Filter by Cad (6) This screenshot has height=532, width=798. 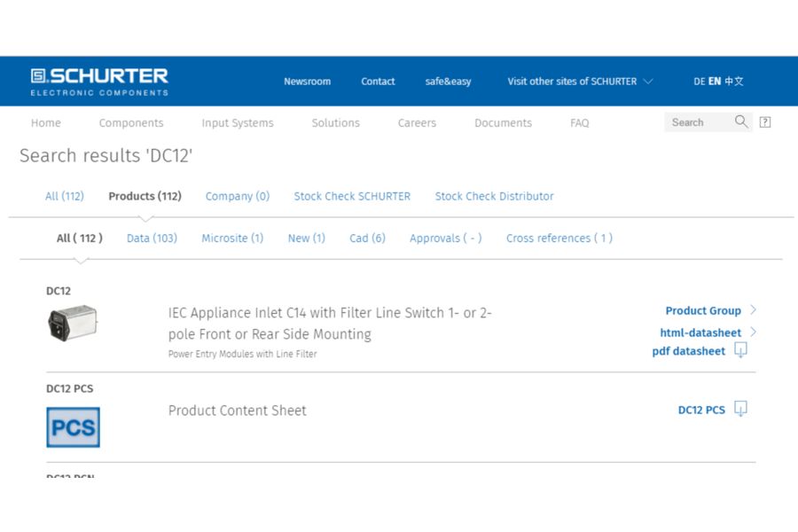click(x=367, y=238)
